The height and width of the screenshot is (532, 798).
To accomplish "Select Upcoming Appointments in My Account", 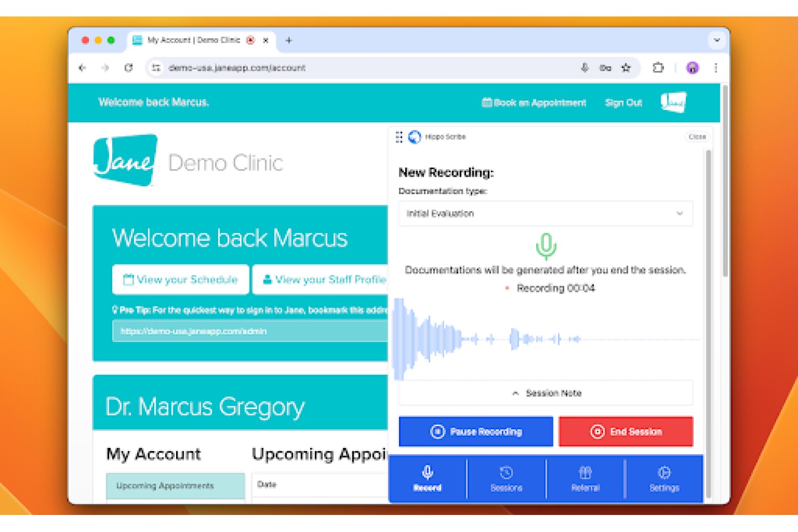I will pyautogui.click(x=176, y=486).
